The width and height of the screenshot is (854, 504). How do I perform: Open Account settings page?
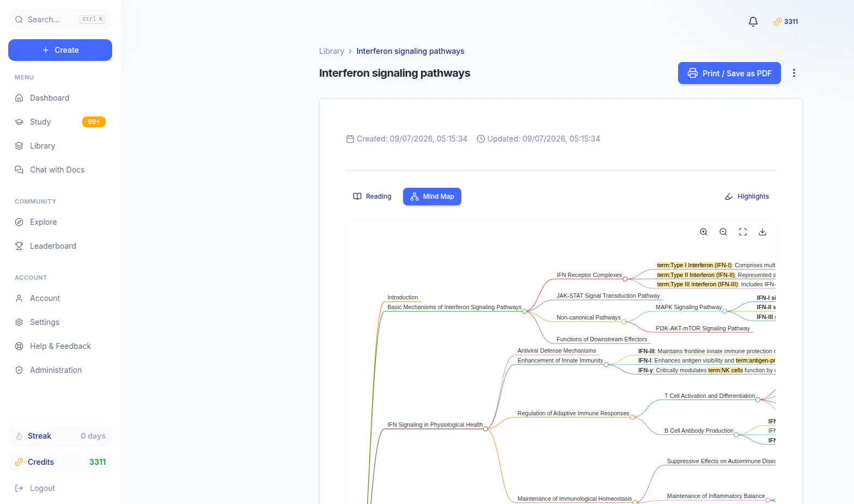(60, 298)
